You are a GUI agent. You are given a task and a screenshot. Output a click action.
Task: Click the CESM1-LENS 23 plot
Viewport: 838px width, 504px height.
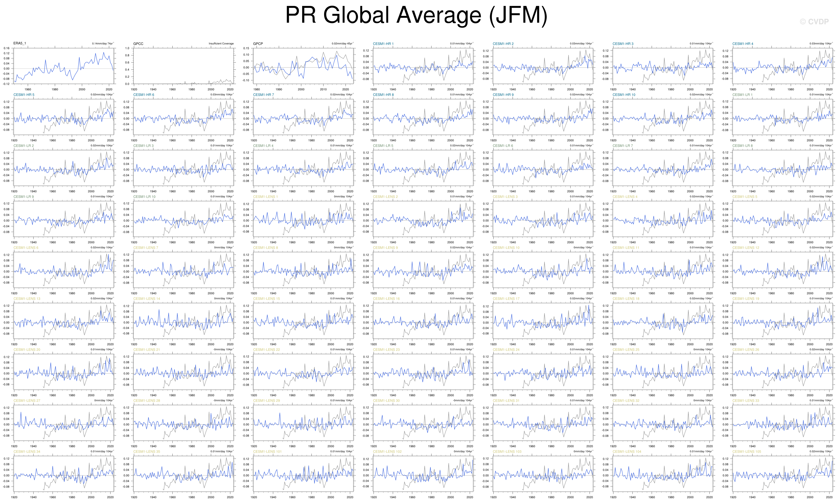click(423, 372)
